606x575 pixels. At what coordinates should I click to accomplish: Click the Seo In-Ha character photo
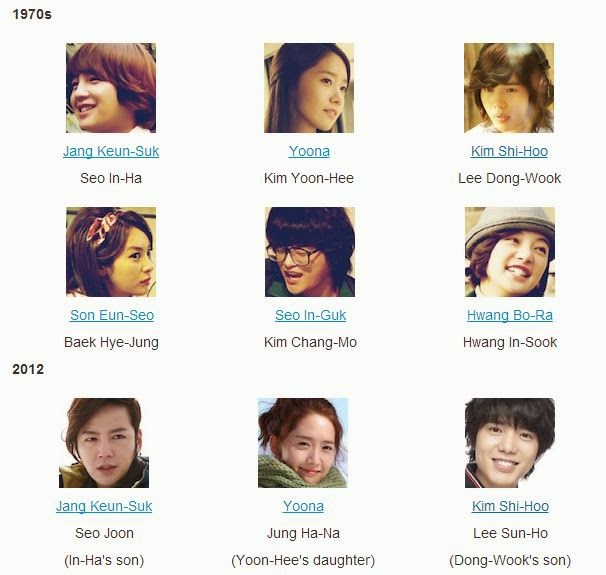pyautogui.click(x=111, y=88)
